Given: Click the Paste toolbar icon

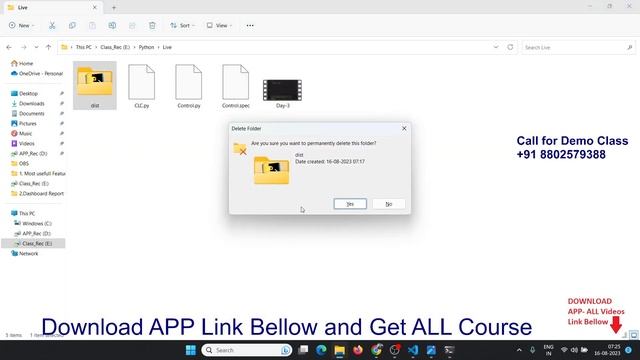Looking at the screenshot, I should (92, 25).
